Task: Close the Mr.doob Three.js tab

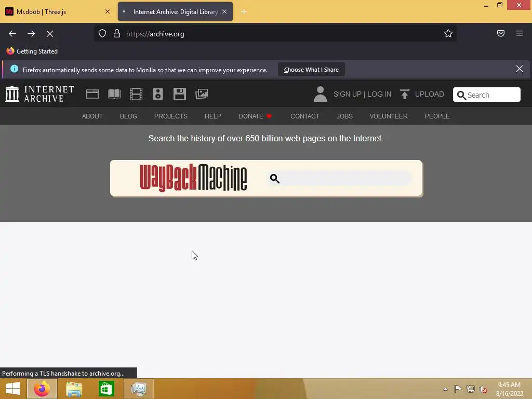Action: (108, 11)
